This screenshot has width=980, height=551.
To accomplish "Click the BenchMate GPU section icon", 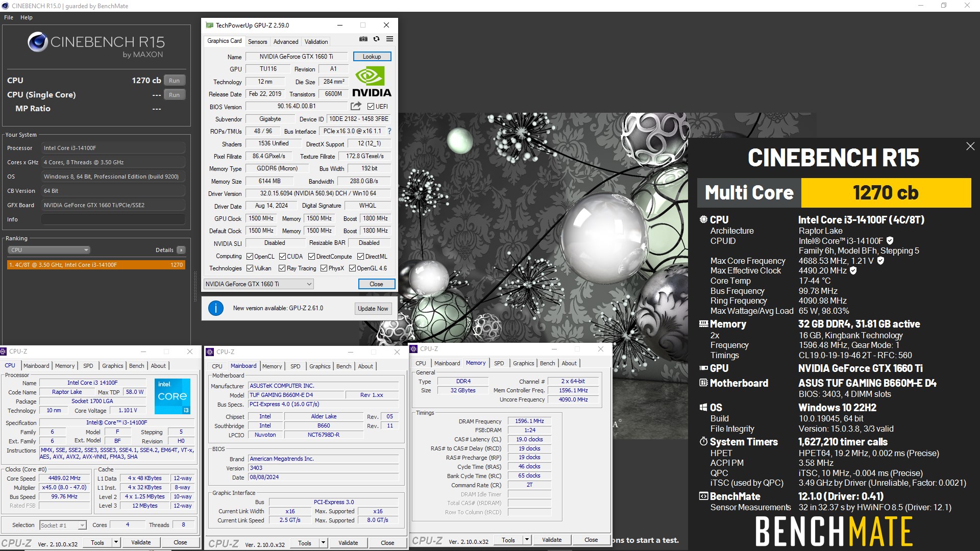I will pos(703,368).
